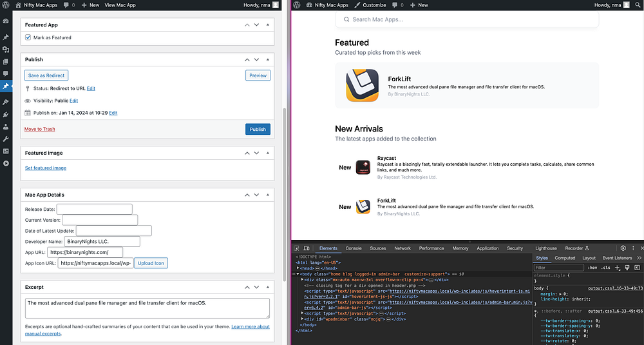Screen dimensions: 644x345
Task: Click the blue Publish button
Action: coord(258,129)
